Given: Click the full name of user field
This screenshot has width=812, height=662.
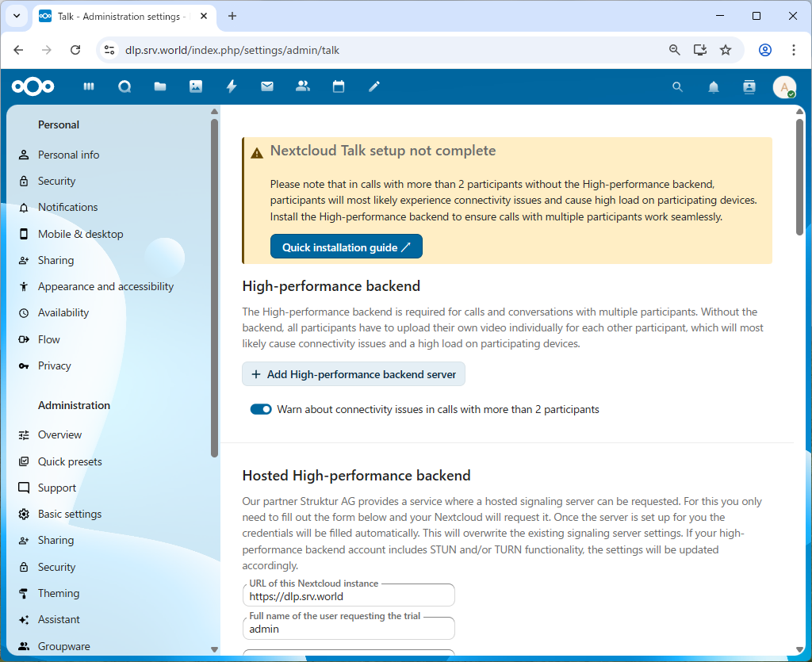Looking at the screenshot, I should pos(349,629).
